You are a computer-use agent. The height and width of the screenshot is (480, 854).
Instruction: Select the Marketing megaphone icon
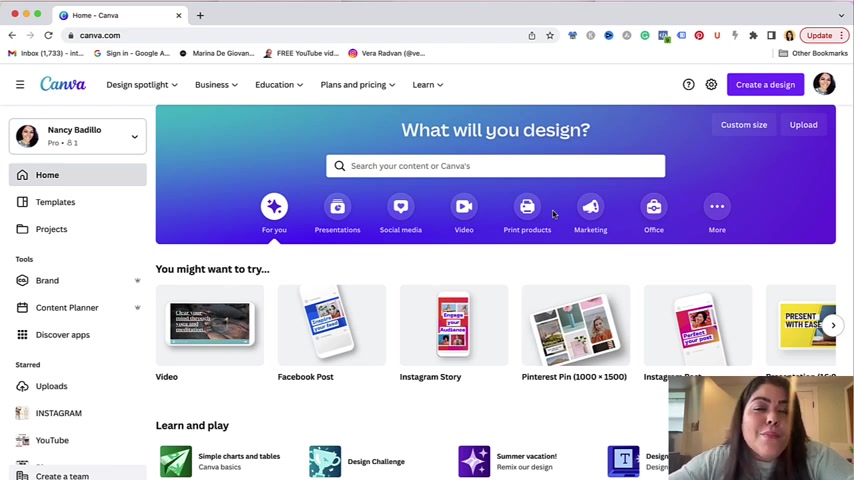point(590,206)
